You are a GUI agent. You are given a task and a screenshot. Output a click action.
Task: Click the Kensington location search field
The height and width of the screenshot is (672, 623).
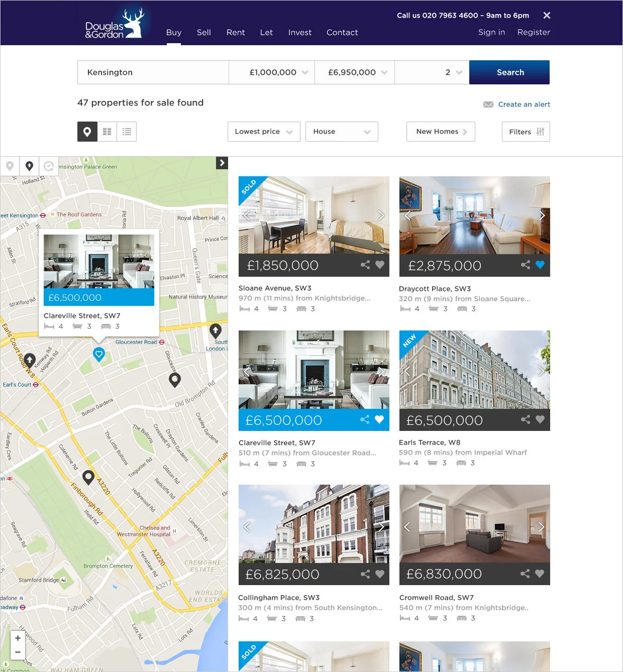coord(153,72)
